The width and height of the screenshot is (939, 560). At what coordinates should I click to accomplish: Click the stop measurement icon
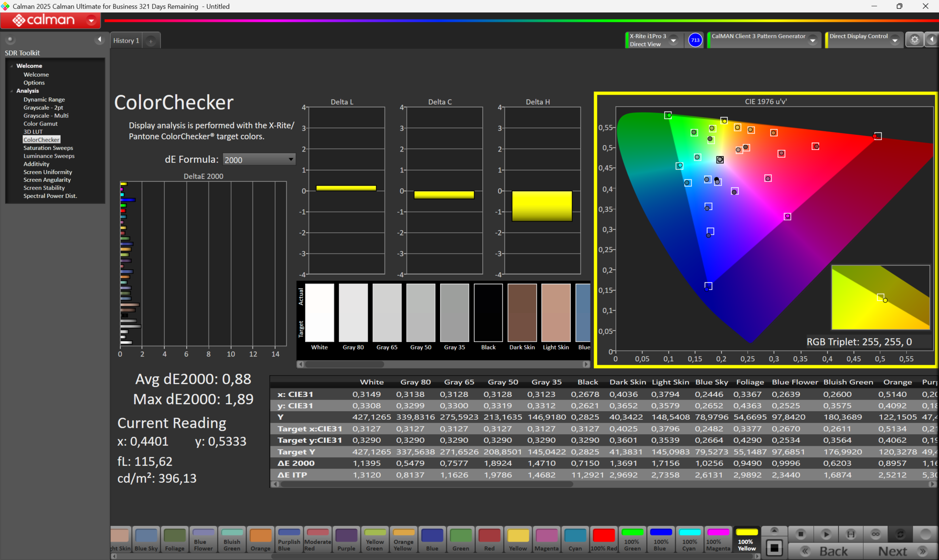click(801, 534)
